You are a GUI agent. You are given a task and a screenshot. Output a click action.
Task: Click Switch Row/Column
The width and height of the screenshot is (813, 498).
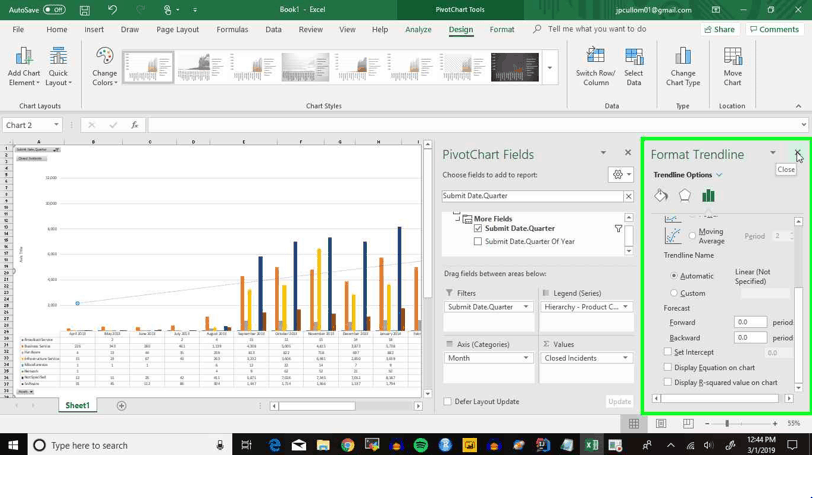coord(595,66)
